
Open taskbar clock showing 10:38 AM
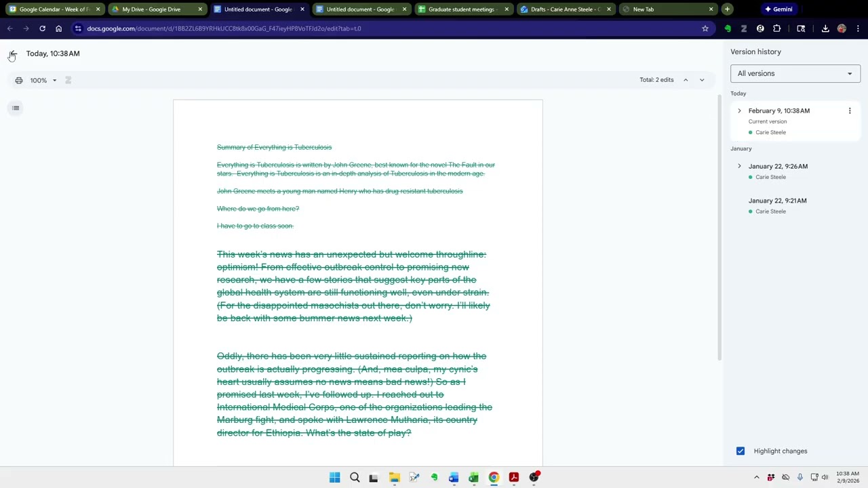848,477
